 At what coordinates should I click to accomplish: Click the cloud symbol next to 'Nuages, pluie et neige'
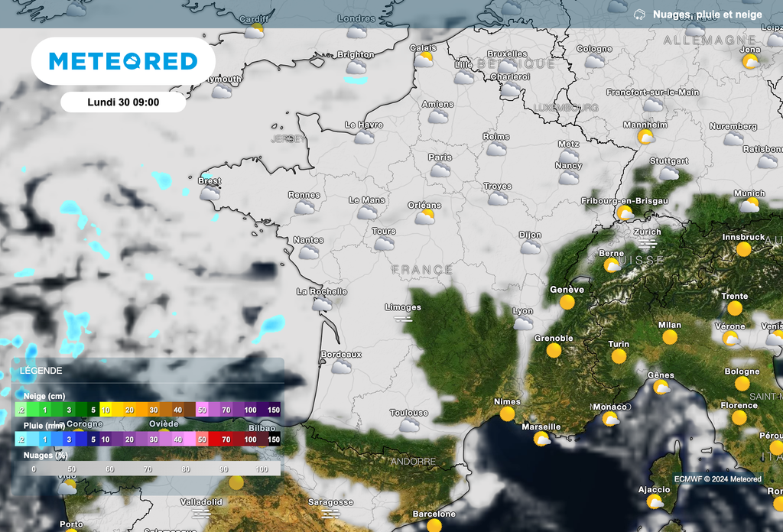641,14
